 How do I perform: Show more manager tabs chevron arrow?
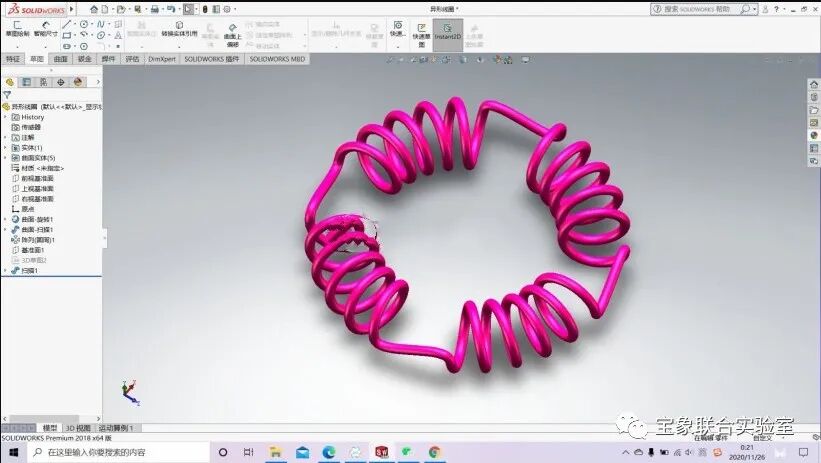coord(98,82)
